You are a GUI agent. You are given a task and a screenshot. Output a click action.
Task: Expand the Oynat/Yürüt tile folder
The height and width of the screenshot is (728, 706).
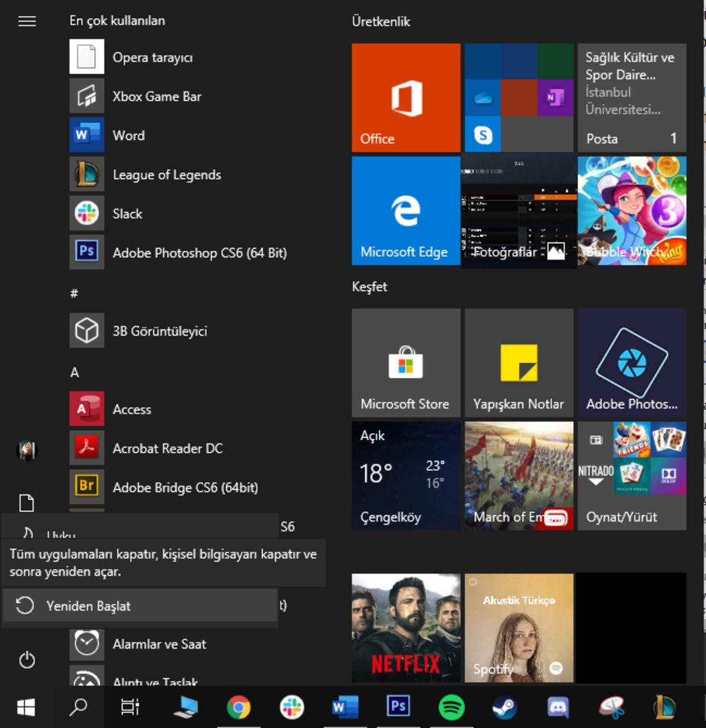[631, 476]
